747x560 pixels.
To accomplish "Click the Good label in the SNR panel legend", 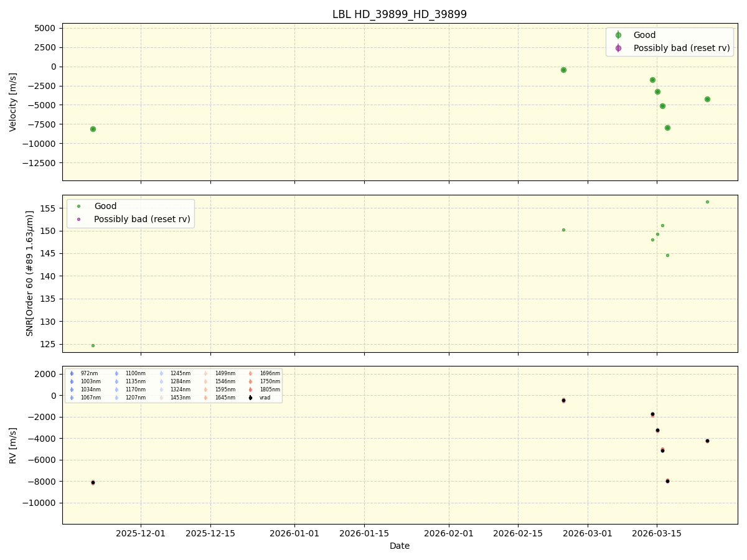I will 105,206.
